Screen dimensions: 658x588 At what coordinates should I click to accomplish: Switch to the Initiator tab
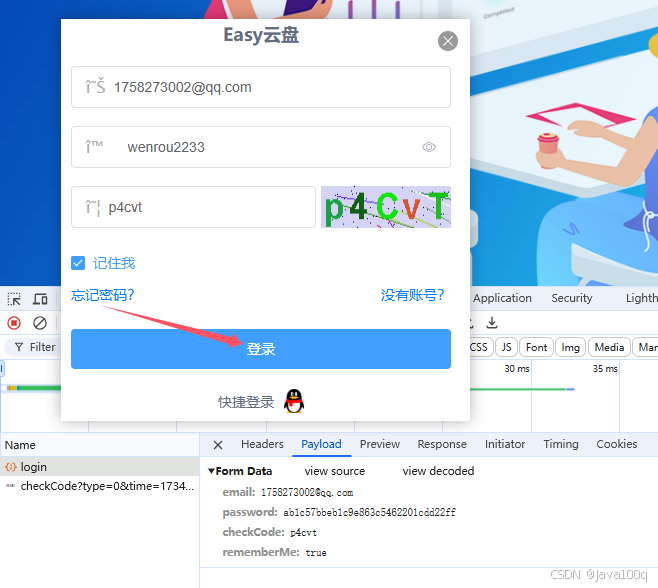(x=505, y=444)
